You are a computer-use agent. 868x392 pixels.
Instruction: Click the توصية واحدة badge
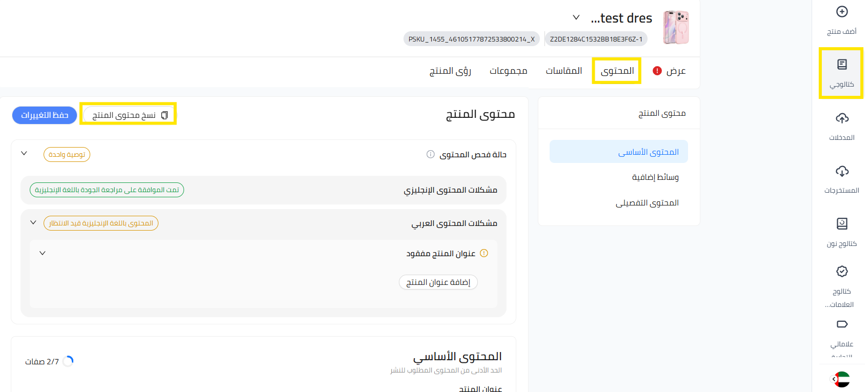pyautogui.click(x=67, y=154)
